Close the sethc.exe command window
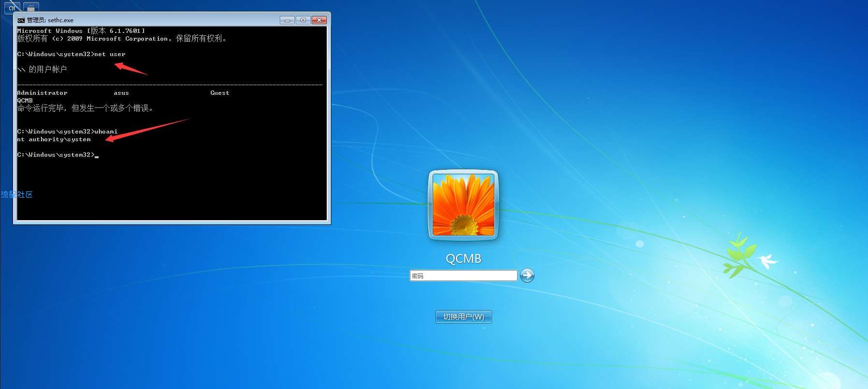This screenshot has height=389, width=868. pos(319,20)
